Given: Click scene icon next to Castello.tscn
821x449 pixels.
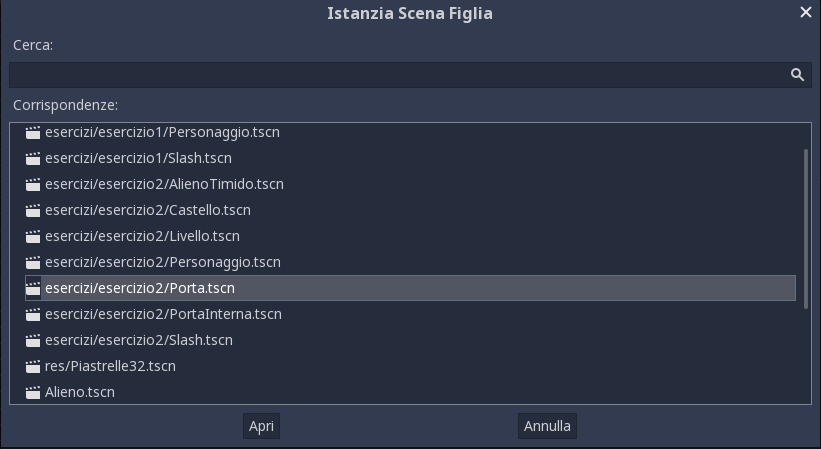Looking at the screenshot, I should [33, 210].
